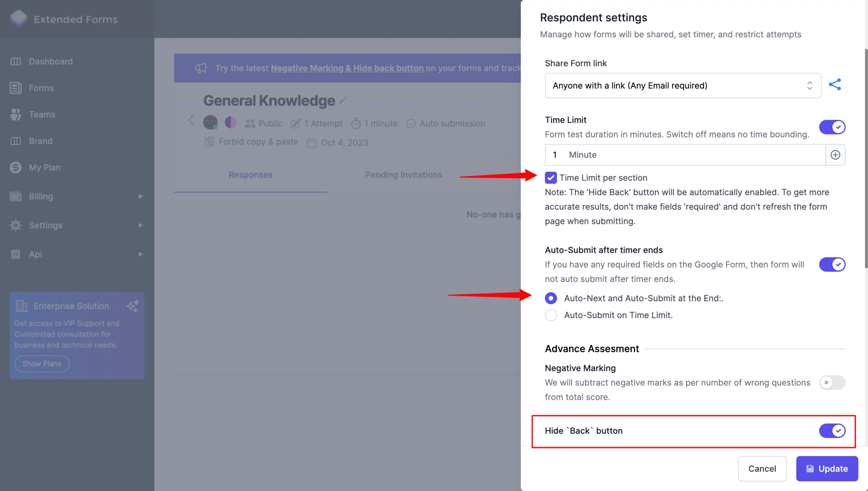868x491 pixels.
Task: Click the Brand sidebar icon
Action: tap(16, 141)
